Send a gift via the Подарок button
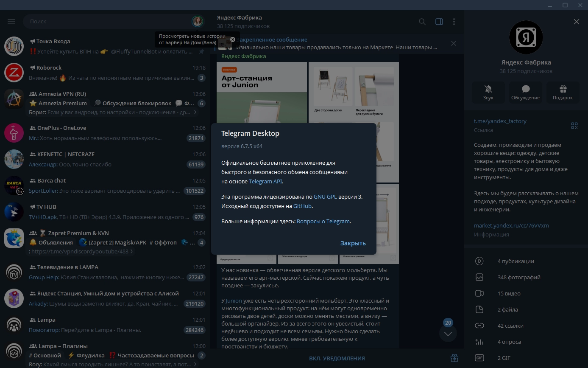588x368 pixels. 563,92
